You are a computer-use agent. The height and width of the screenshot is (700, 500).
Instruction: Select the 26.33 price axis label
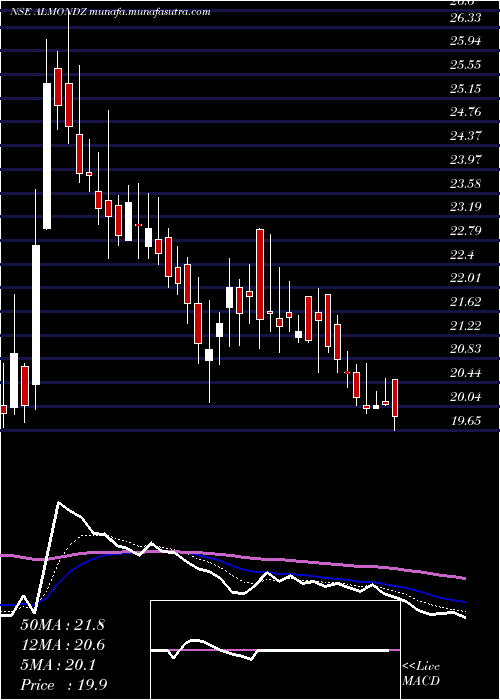465,17
